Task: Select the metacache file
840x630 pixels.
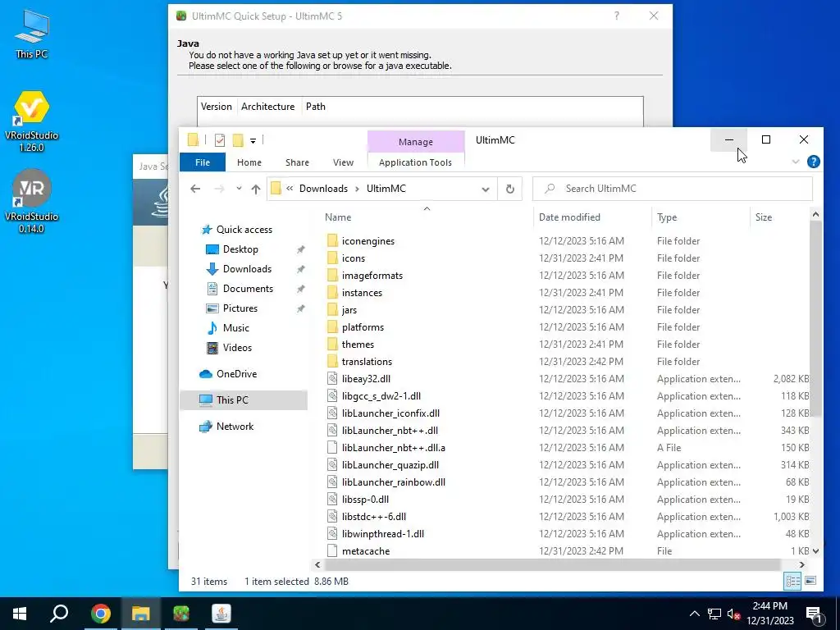Action: [366, 550]
